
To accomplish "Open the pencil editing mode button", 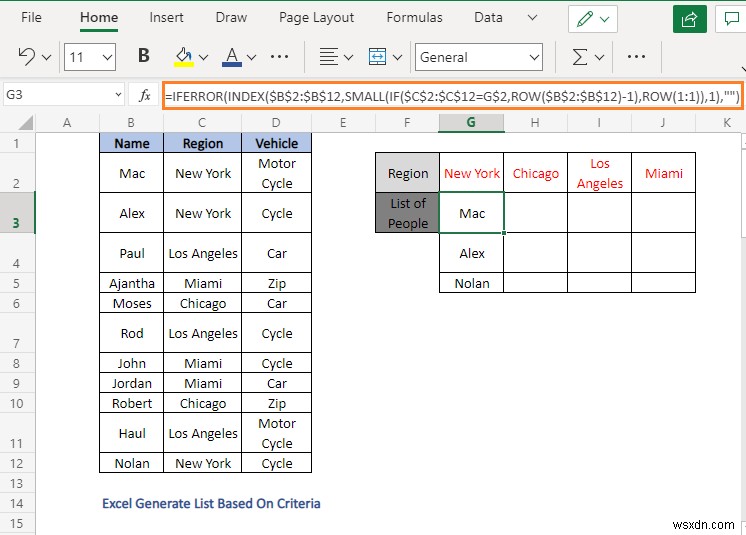I will pyautogui.click(x=593, y=19).
